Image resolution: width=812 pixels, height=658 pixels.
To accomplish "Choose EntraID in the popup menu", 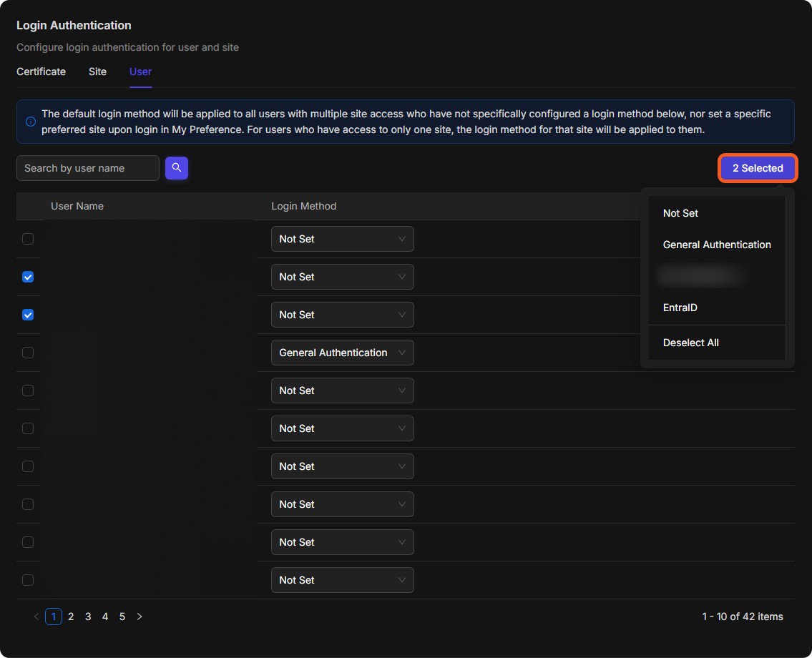I will (x=718, y=308).
